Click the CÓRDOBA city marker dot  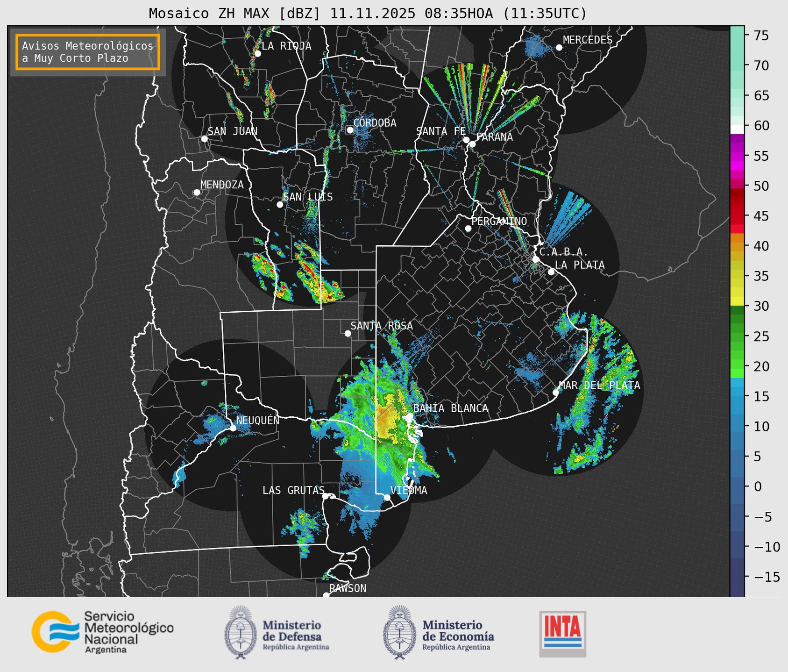coord(350,130)
